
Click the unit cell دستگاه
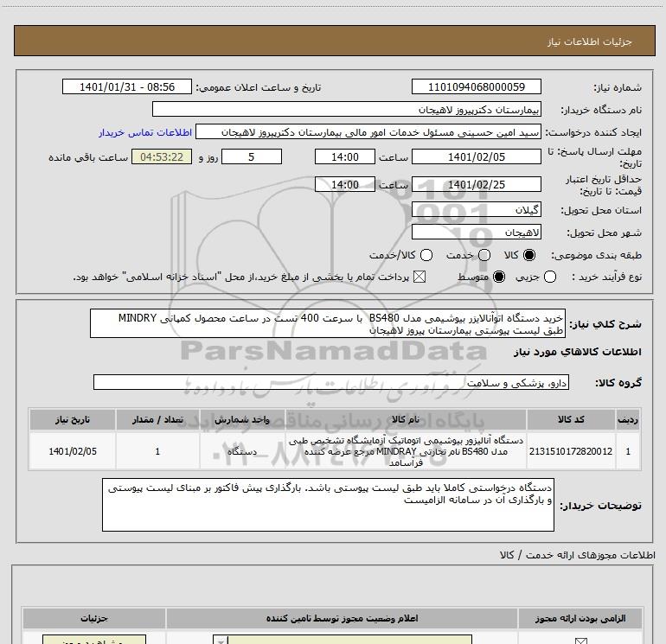click(242, 451)
